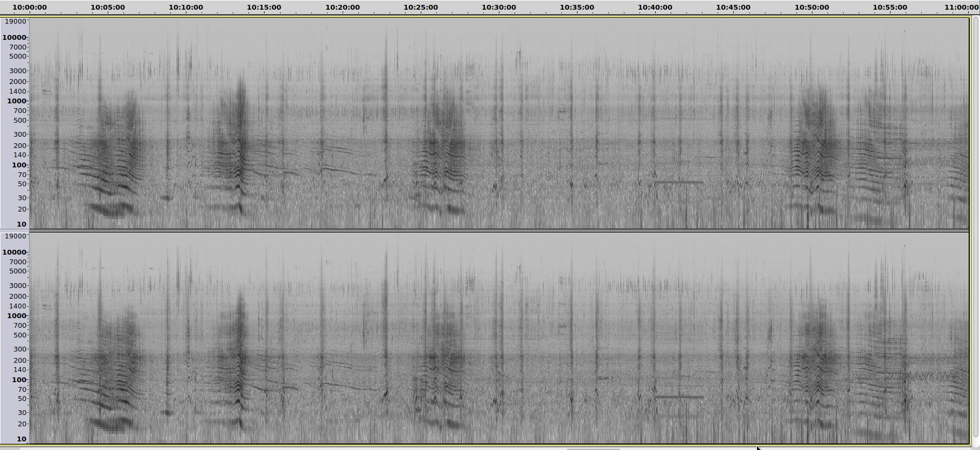Click the horizontal scrollbar thumb at the bottom
980x450 pixels.
click(593, 448)
